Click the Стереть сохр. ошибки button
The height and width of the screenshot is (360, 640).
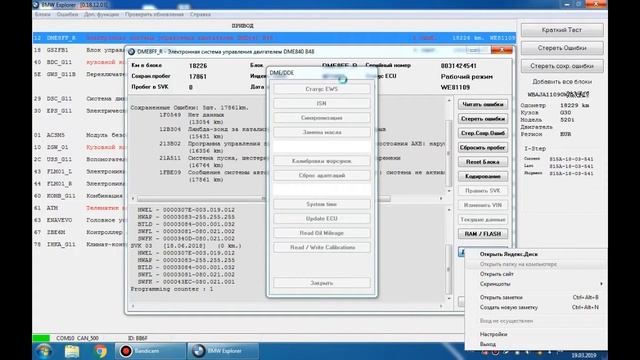point(562,66)
